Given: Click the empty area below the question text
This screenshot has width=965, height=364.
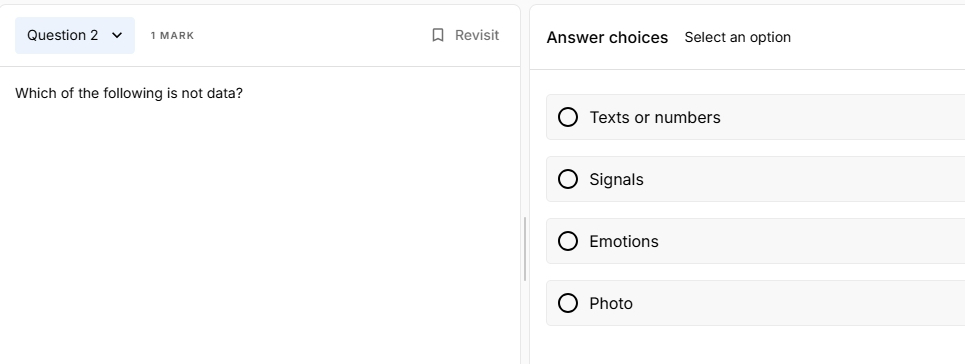Looking at the screenshot, I should 258,234.
